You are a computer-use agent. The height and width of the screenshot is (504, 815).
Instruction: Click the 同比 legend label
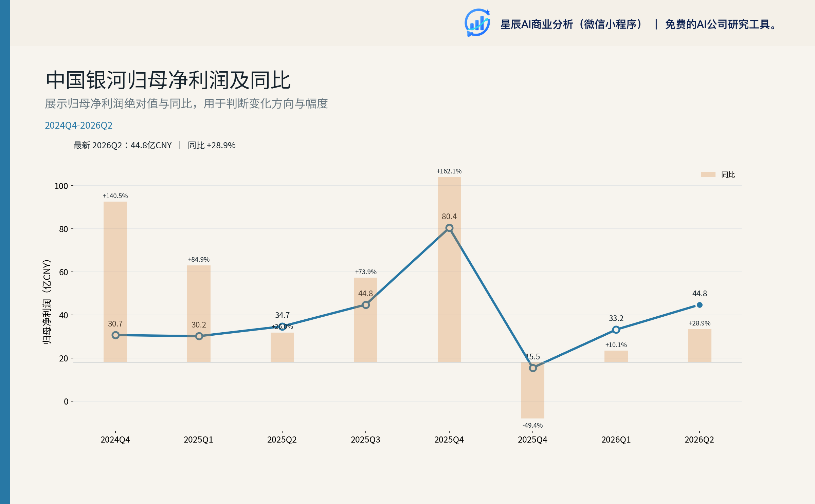click(728, 174)
